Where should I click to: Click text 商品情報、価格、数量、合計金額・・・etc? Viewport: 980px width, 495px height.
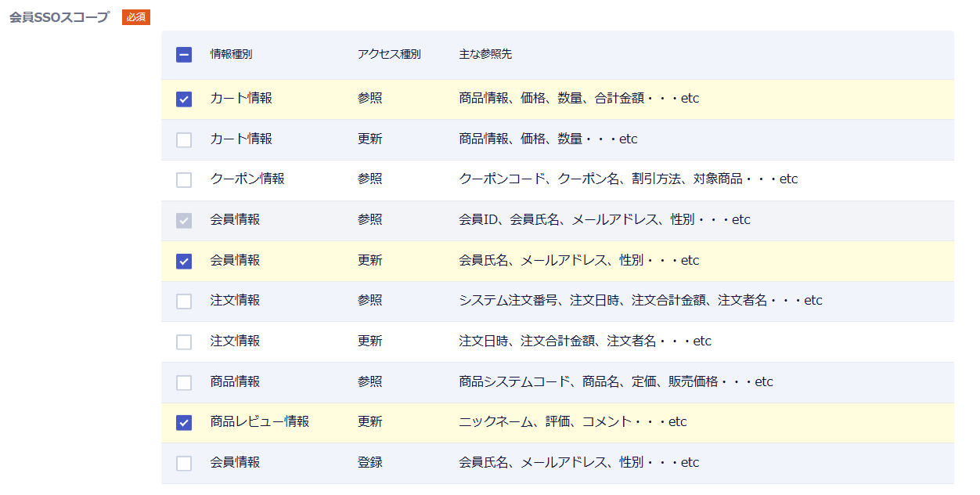tap(579, 99)
